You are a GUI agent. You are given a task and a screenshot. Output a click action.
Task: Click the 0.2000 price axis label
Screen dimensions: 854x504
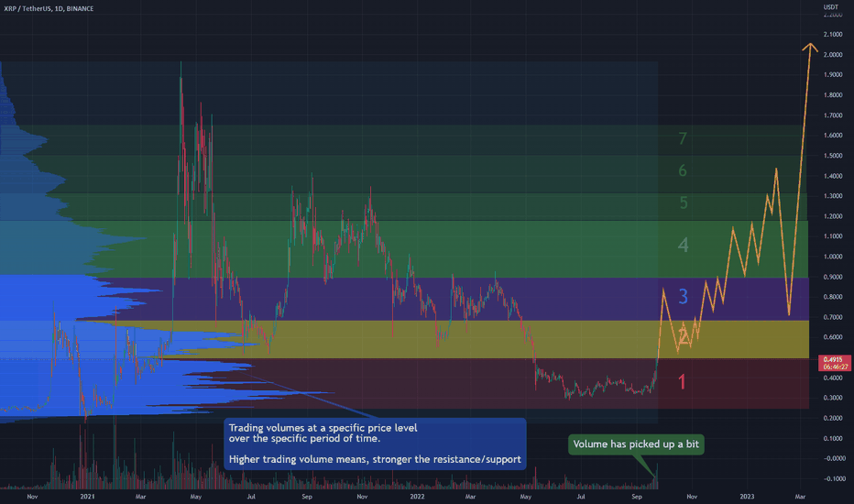click(833, 418)
